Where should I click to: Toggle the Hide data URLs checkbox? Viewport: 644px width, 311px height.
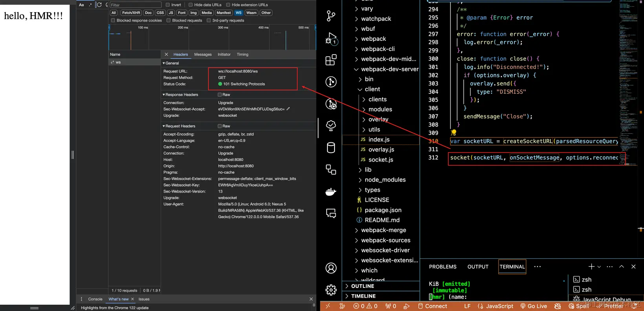(190, 5)
